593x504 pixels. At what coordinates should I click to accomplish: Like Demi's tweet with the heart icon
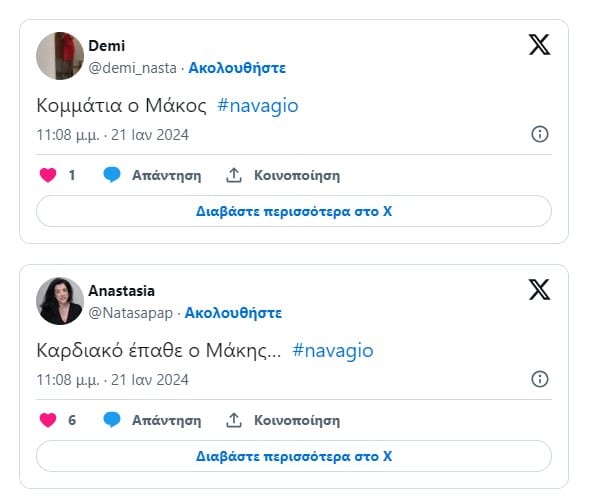(48, 175)
